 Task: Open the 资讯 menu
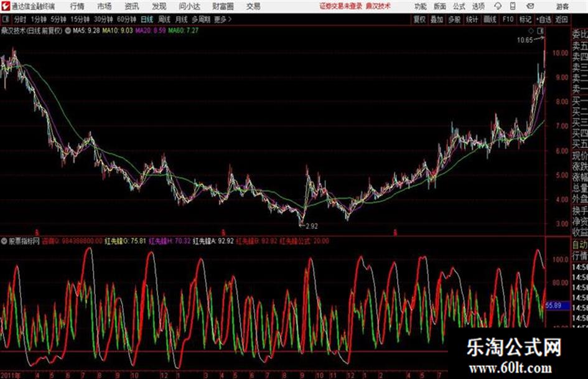coord(132,6)
